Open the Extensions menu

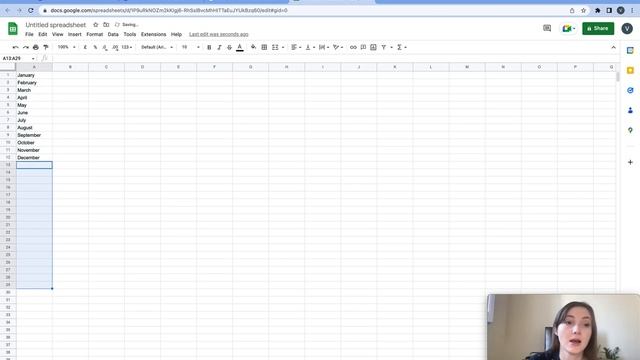[153, 35]
